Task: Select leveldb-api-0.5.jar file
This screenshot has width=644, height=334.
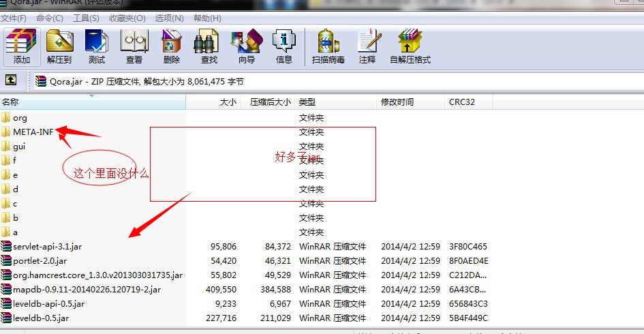Action: coord(48,303)
